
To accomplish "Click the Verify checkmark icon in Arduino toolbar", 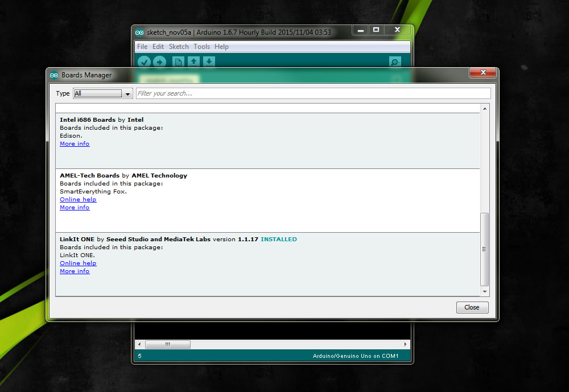I will coord(144,61).
